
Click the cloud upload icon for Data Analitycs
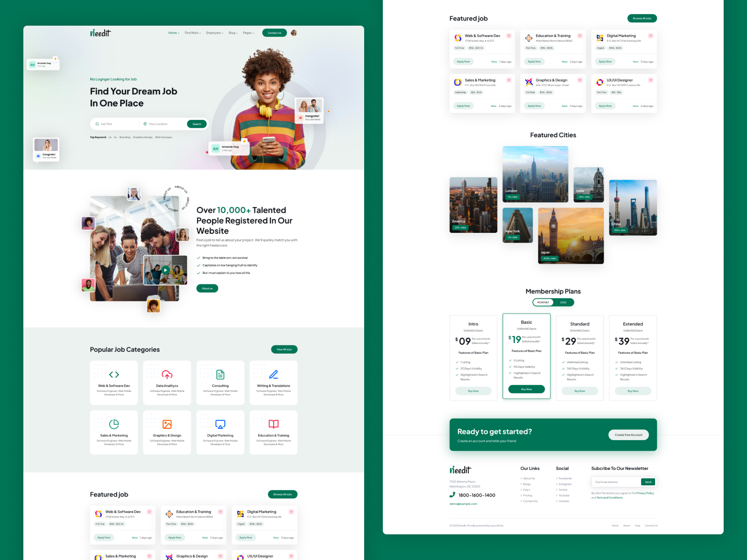(167, 374)
